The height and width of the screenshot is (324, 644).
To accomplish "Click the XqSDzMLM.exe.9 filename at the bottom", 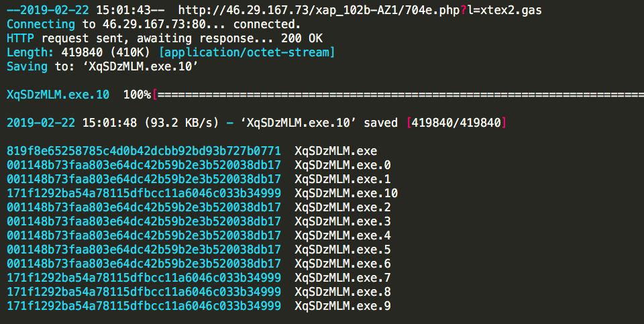I will point(343,306).
